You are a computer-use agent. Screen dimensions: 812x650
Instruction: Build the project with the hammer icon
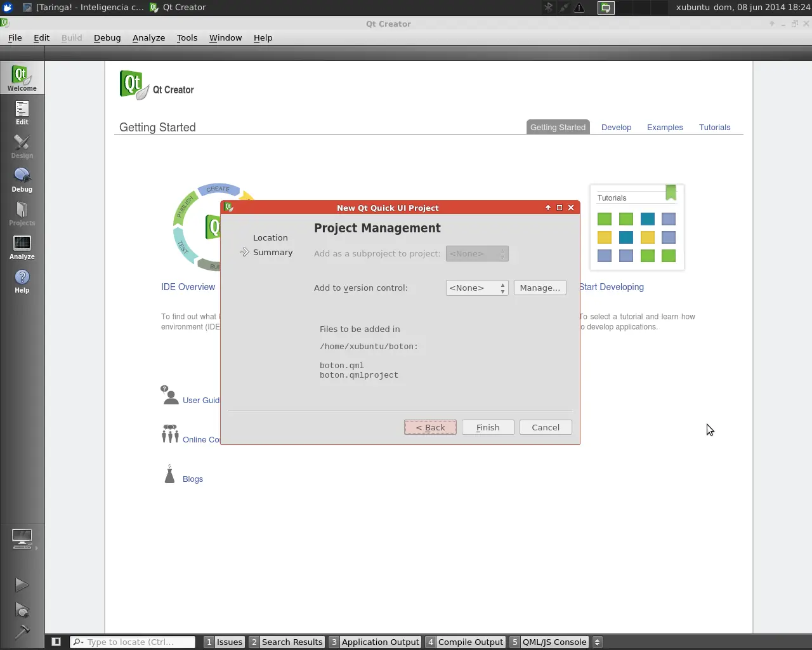[x=22, y=632]
